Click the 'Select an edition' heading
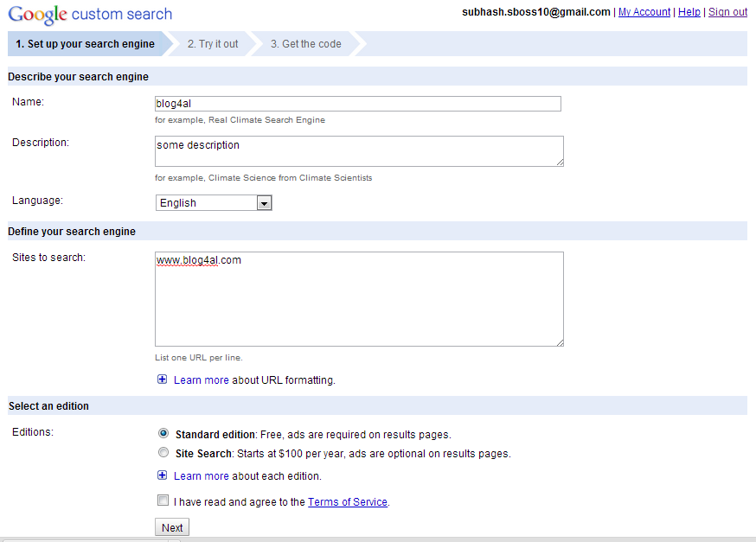This screenshot has height=542, width=756. click(48, 406)
